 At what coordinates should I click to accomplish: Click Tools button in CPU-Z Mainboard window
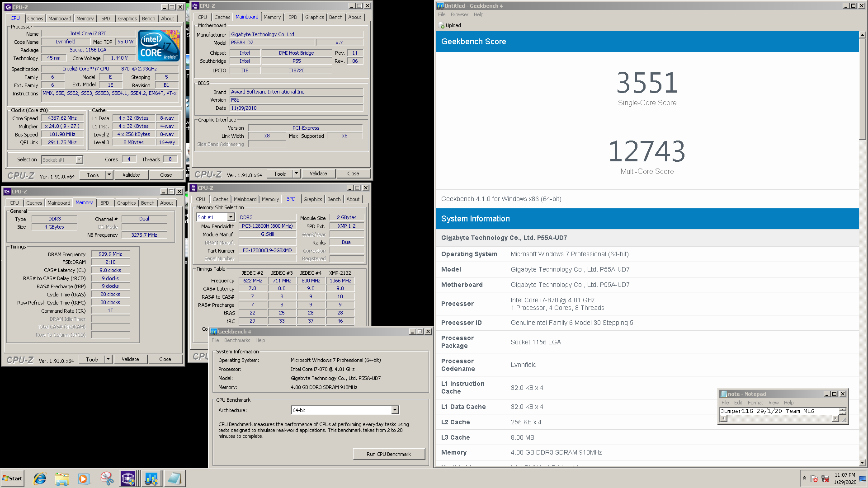click(280, 174)
